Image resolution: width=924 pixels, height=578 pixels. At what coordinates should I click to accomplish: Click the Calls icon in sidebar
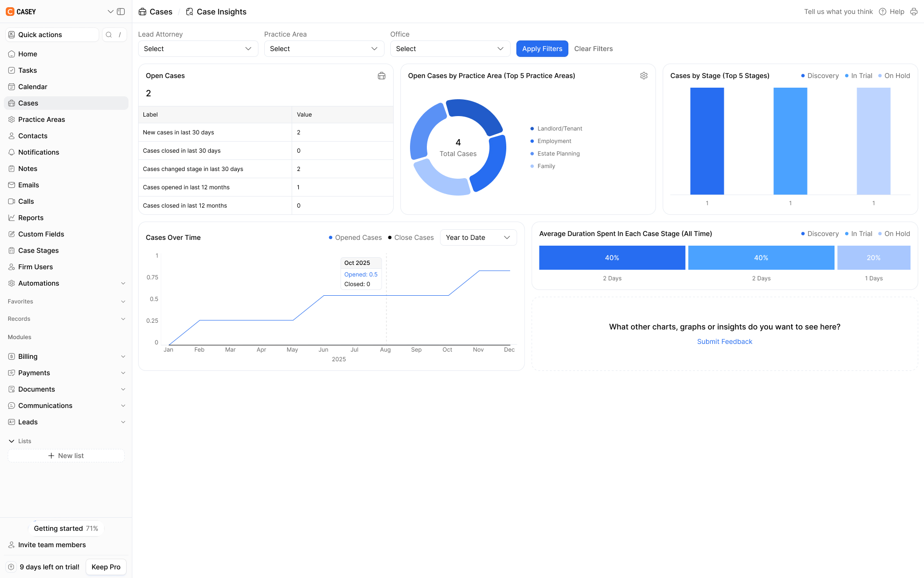[12, 201]
